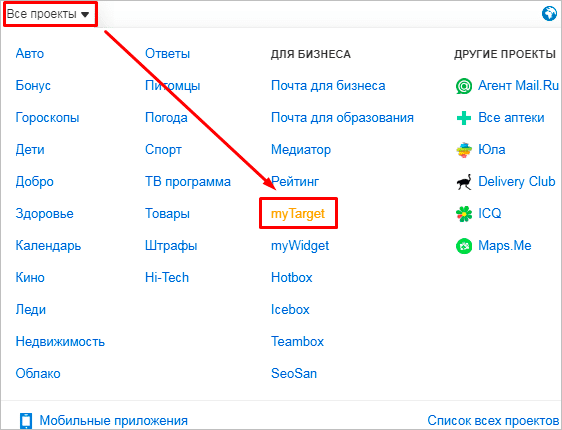The image size is (562, 430).
Task: Click the Delivery Club ostrich icon
Action: point(464,182)
